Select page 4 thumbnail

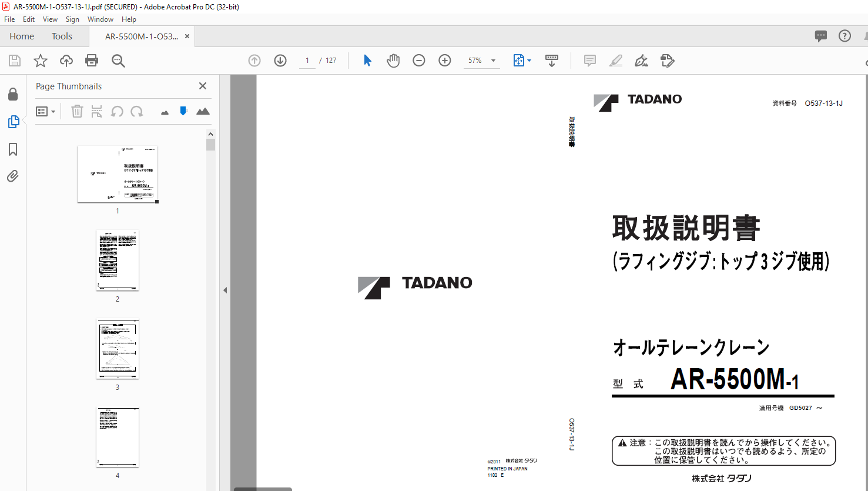(118, 437)
